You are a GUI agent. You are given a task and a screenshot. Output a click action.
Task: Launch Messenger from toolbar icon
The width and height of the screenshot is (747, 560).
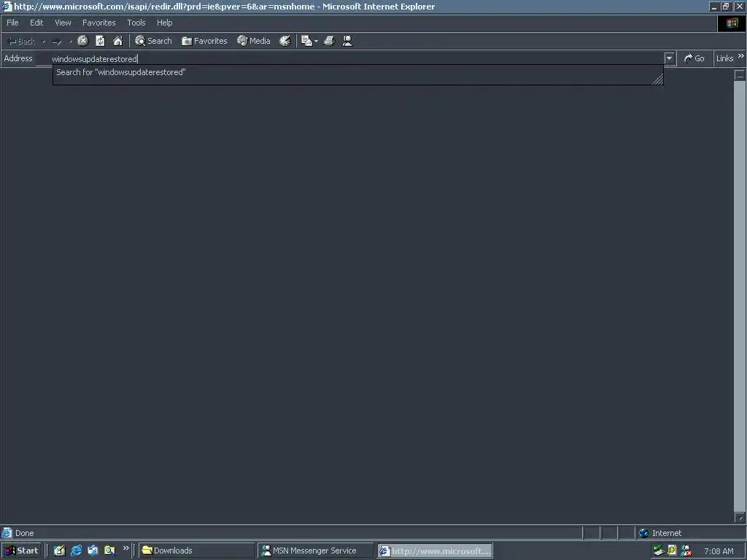pos(347,41)
